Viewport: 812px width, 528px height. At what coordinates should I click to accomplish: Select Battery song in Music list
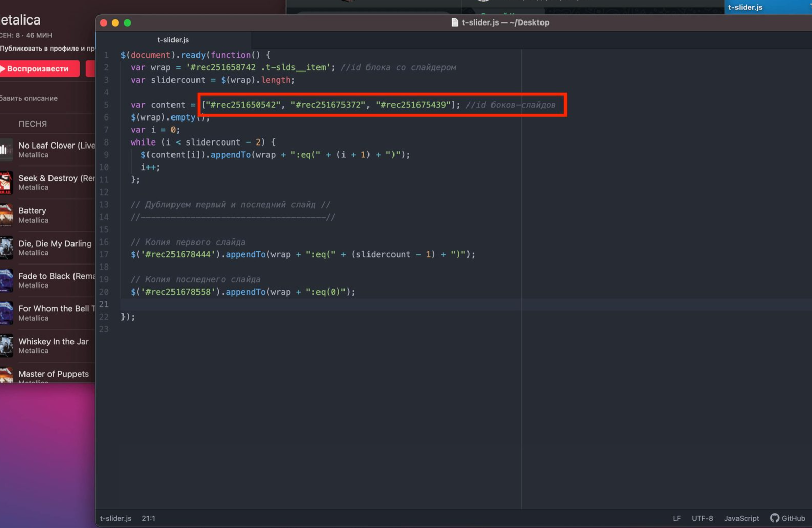(47, 215)
